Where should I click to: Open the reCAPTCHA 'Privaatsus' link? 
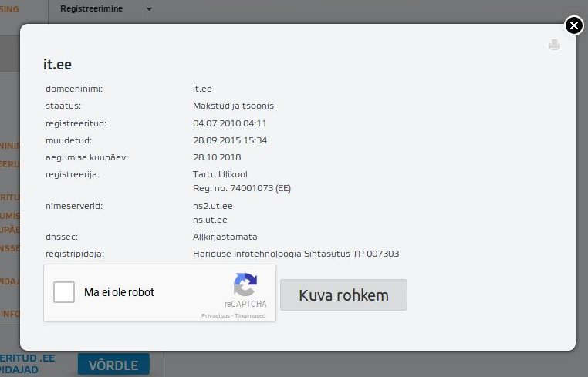pos(215,316)
